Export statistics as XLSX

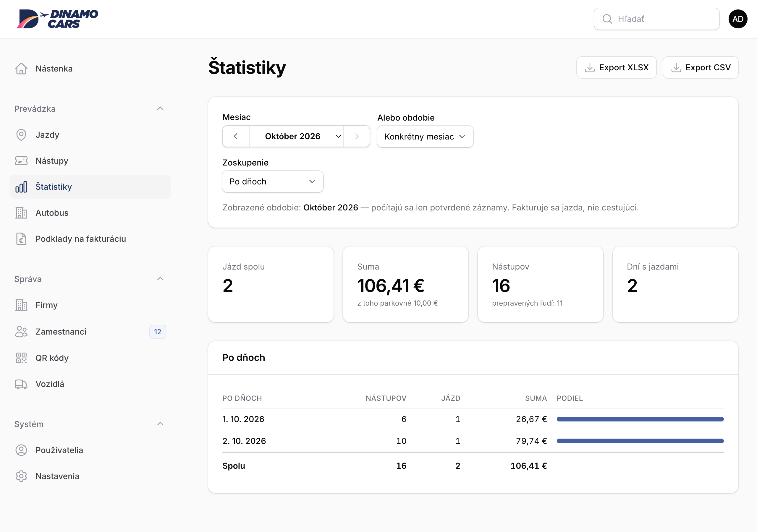tap(616, 68)
